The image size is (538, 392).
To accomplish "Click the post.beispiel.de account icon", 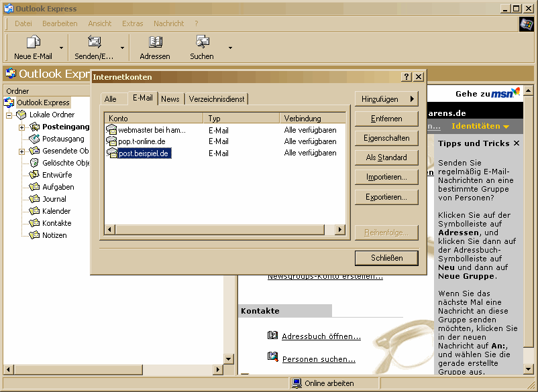I will coord(111,153).
